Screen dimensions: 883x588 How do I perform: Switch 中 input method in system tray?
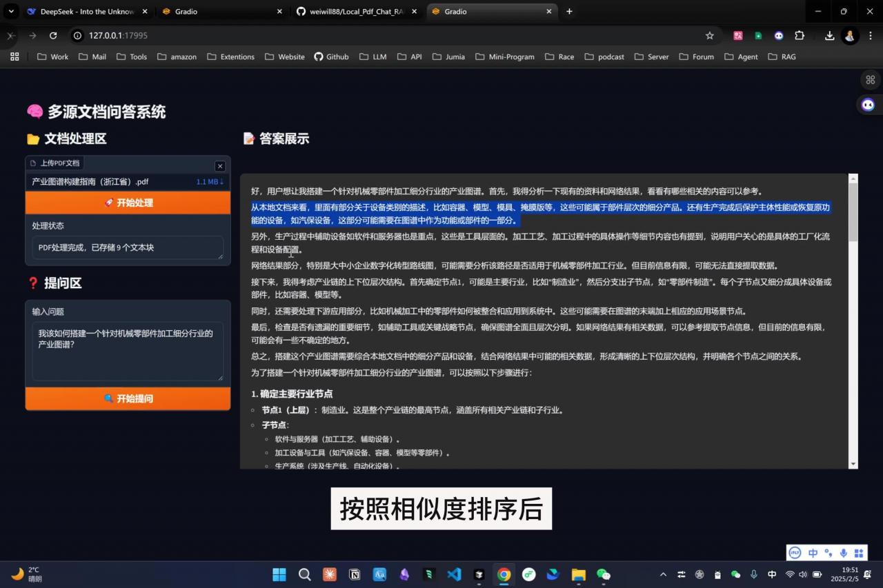(772, 574)
